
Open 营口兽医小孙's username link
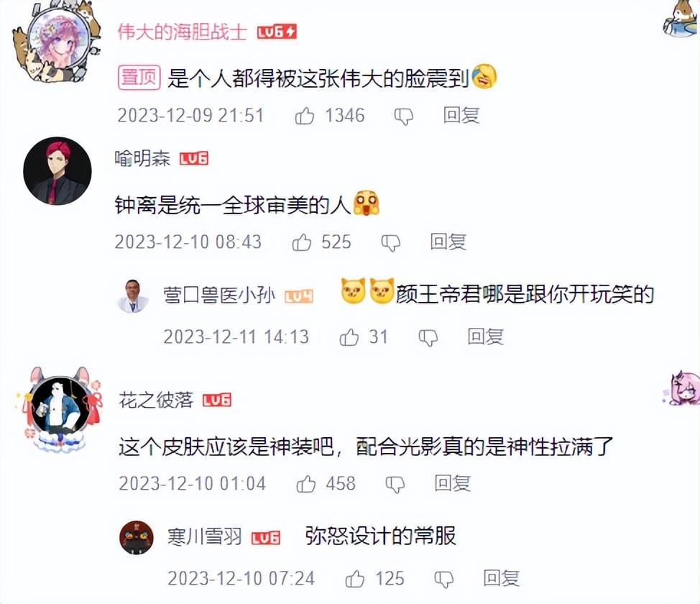[x=219, y=296]
